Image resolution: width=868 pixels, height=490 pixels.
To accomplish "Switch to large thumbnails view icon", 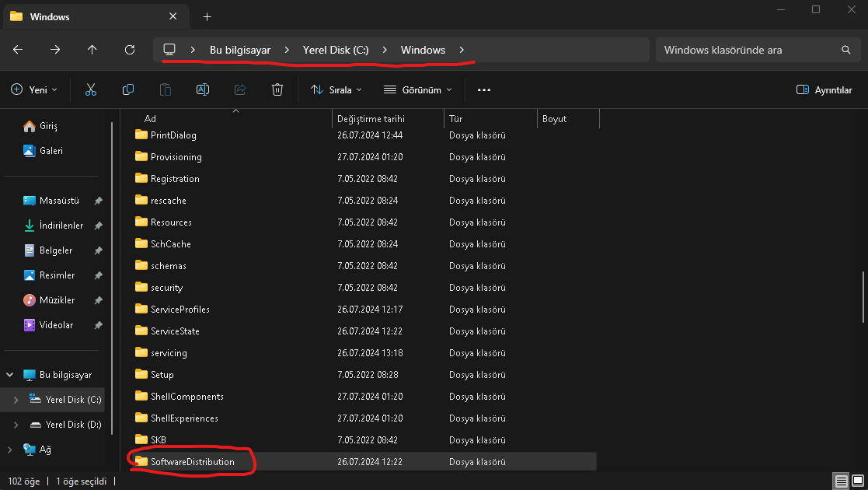I will tap(858, 481).
